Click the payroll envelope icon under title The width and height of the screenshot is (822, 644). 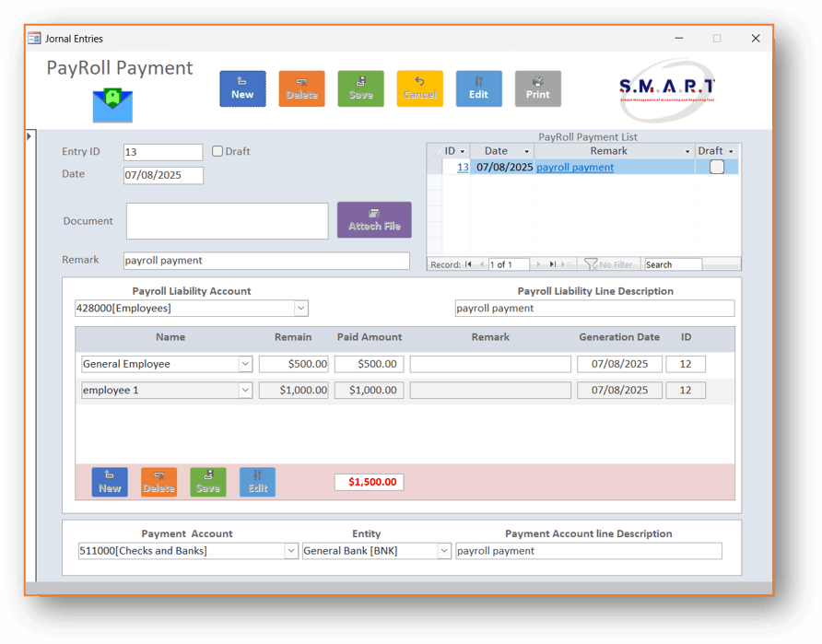[112, 105]
